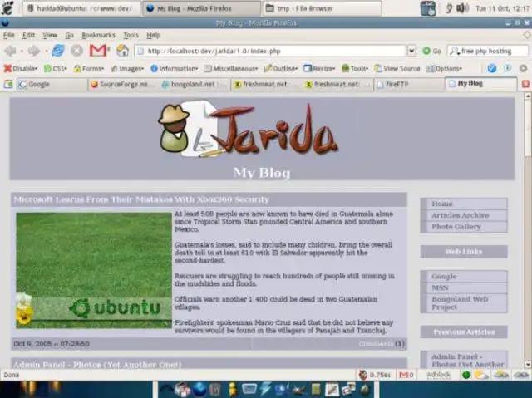
Task: Close the current tab with the red X
Action: click(525, 84)
